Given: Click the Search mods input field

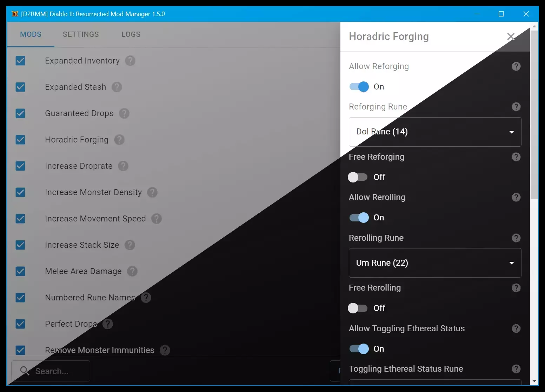Looking at the screenshot, I should coord(51,371).
